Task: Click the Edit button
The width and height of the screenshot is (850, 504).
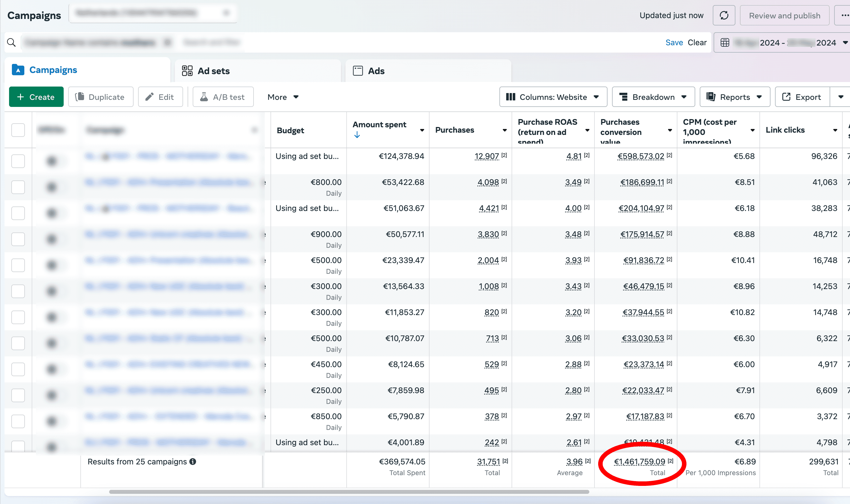Action: (x=160, y=97)
